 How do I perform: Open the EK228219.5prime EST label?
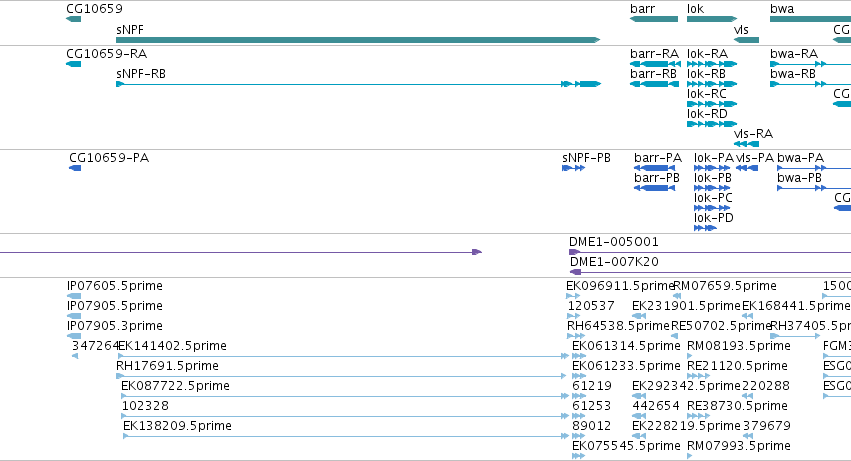(686, 426)
